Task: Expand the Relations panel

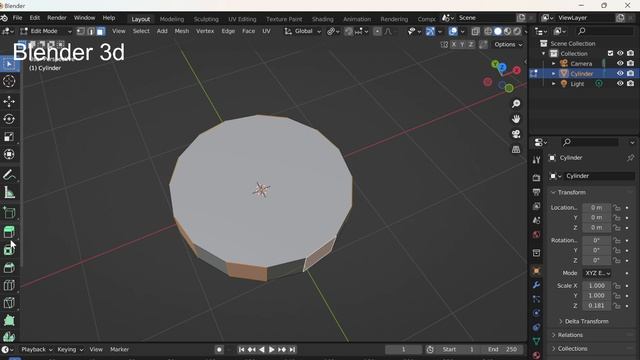Action: (x=570, y=335)
